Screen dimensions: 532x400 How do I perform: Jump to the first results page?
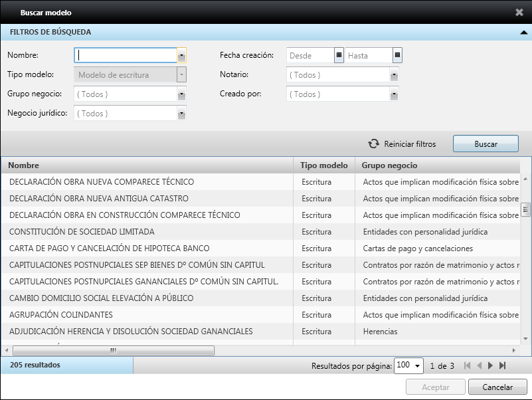click(x=467, y=365)
